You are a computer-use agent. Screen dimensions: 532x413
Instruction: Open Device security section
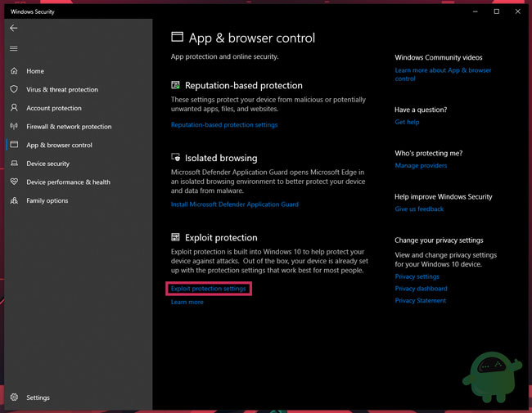tap(47, 164)
